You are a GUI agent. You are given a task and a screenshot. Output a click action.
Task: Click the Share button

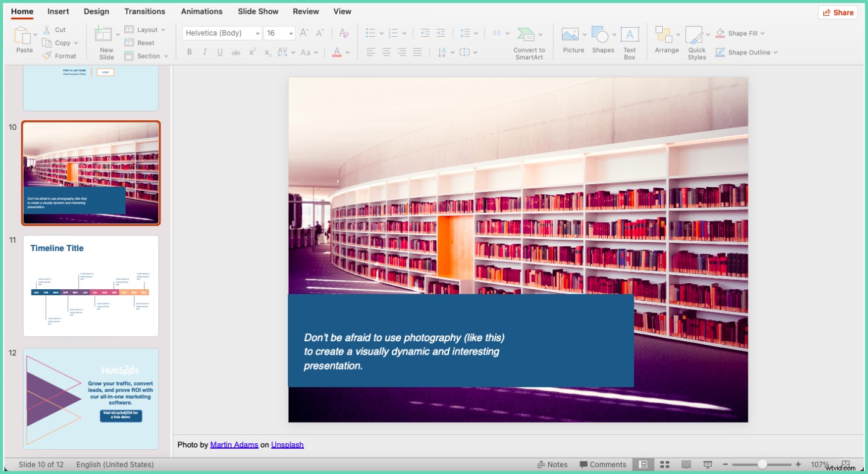coord(838,11)
